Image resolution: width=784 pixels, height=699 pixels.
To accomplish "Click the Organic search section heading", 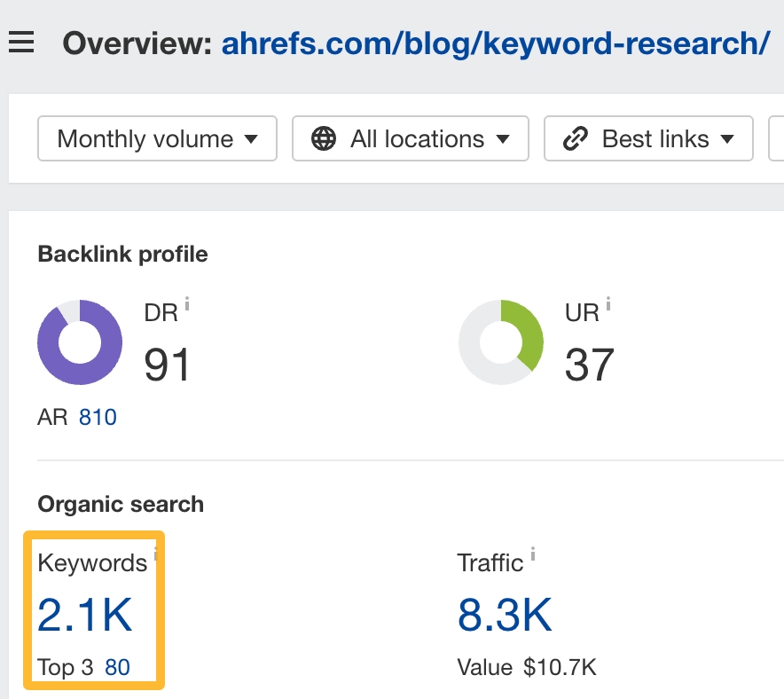I will tap(120, 504).
